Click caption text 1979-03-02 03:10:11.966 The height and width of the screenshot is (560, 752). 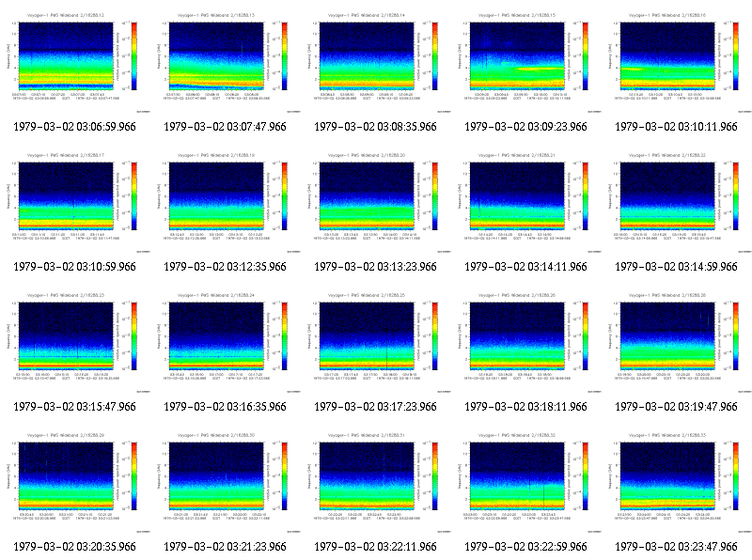click(676, 127)
